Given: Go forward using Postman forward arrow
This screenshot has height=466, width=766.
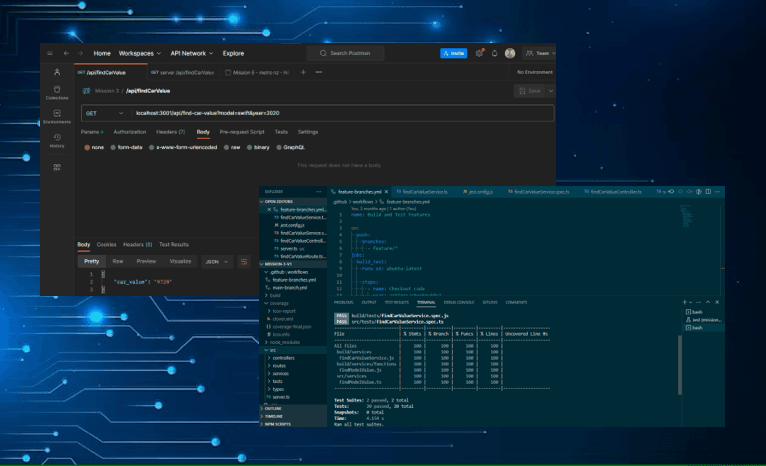Looking at the screenshot, I should click(x=80, y=53).
